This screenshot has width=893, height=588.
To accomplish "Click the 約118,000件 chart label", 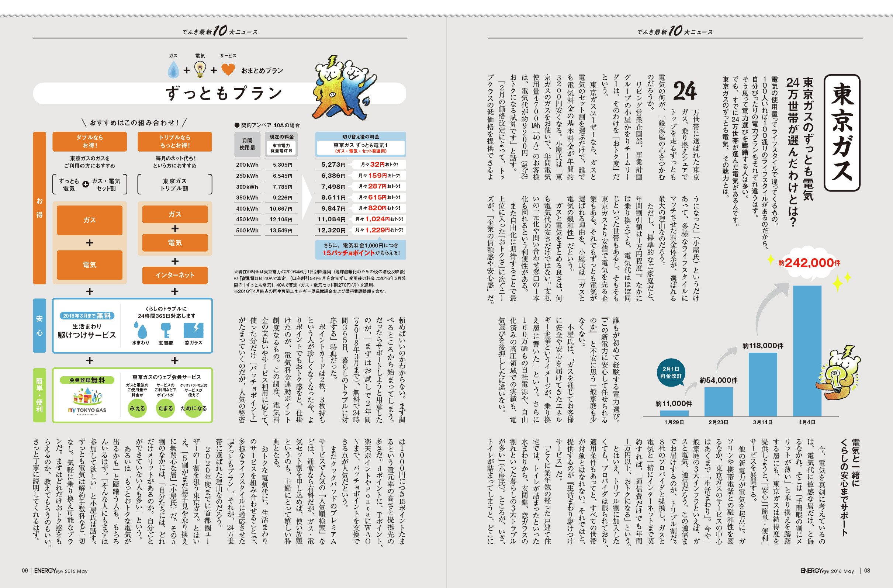I will tap(763, 346).
